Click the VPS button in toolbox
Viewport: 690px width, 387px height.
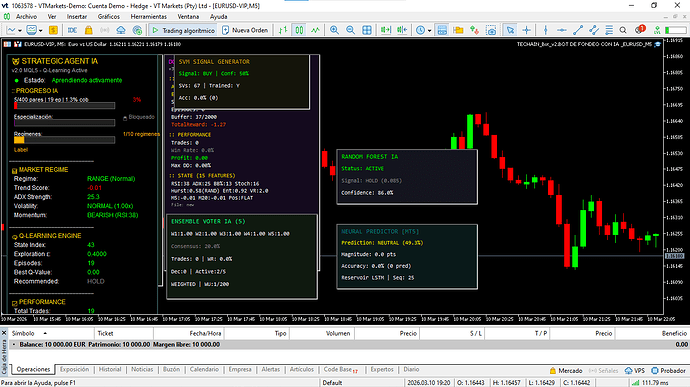635,371
